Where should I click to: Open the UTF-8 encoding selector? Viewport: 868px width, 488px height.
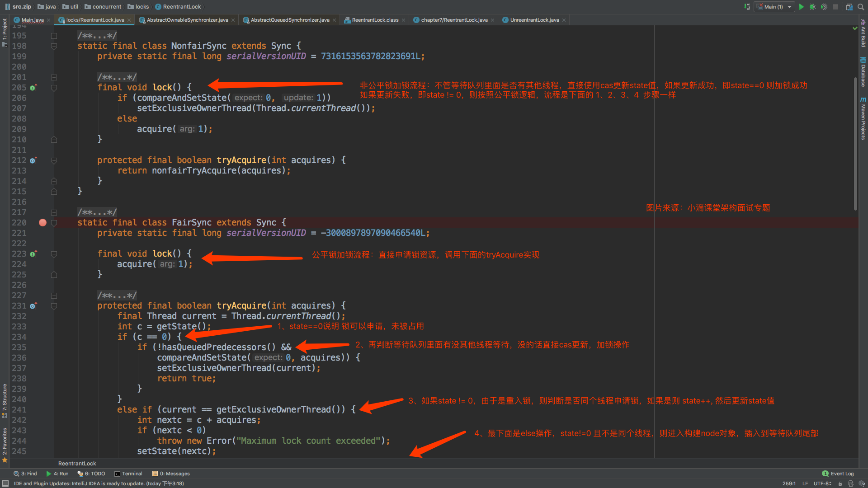coord(822,483)
